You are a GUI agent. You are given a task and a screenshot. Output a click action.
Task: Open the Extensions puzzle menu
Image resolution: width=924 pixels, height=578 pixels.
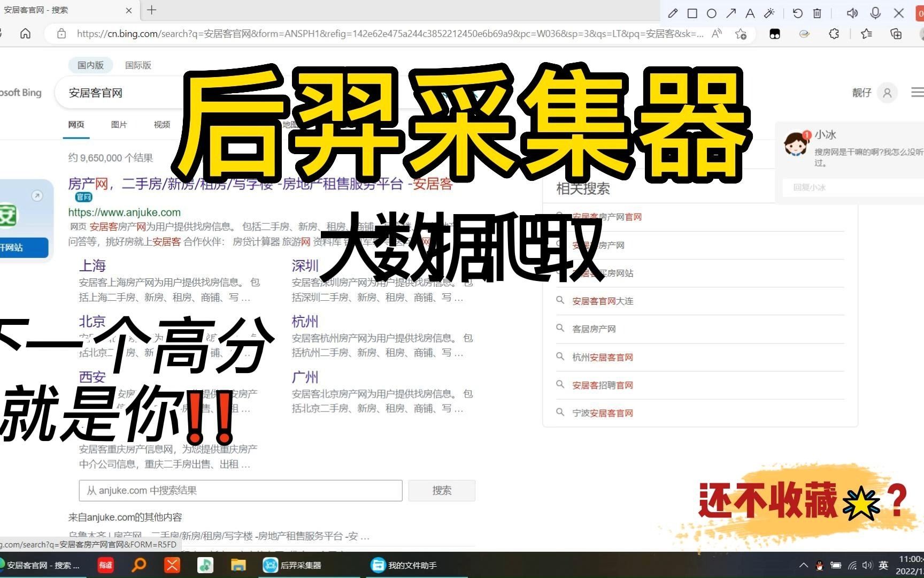coord(834,34)
